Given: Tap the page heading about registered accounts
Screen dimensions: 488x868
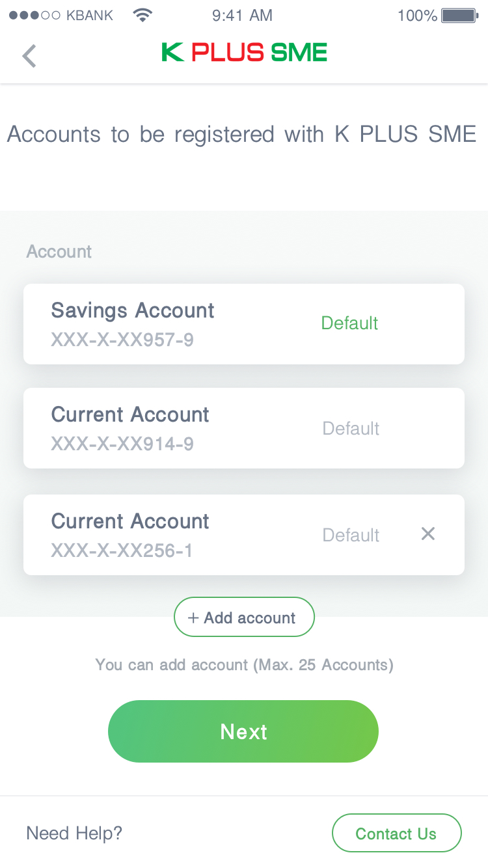Looking at the screenshot, I should [241, 135].
